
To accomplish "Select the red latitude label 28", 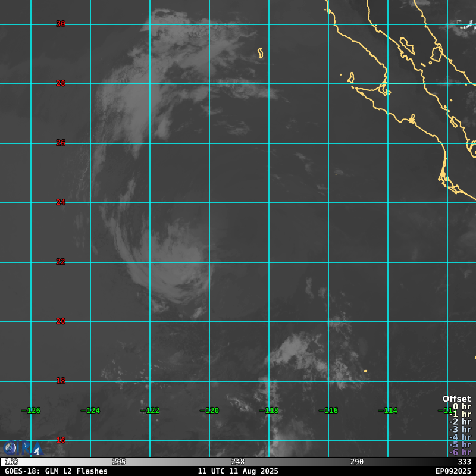I will 61,83.
